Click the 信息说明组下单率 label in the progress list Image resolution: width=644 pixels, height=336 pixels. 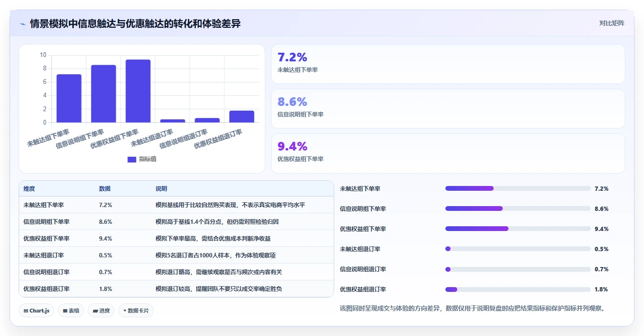click(x=363, y=209)
